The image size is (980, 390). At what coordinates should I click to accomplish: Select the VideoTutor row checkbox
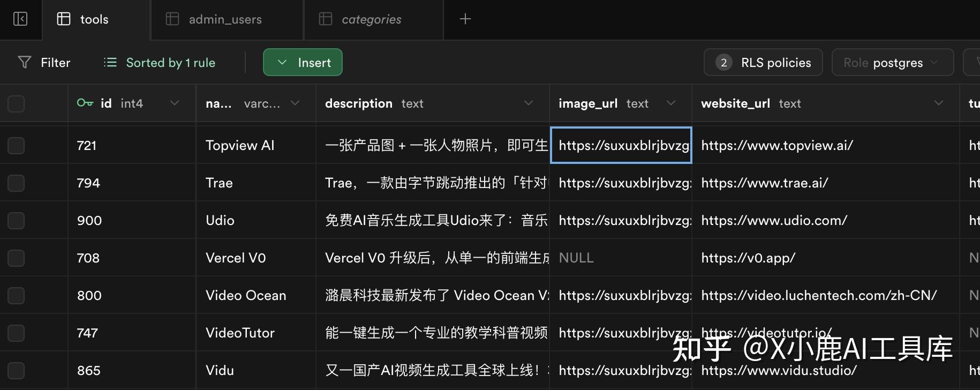click(16, 333)
